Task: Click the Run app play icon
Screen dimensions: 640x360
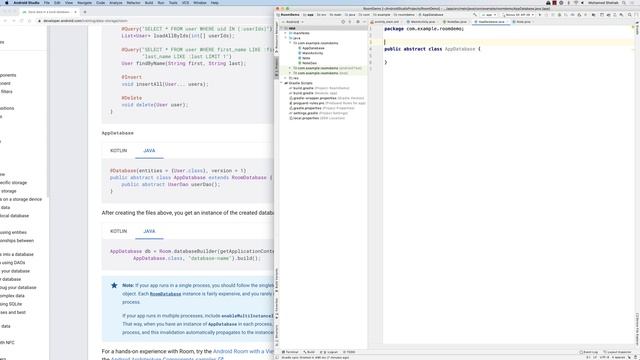Action: pyautogui.click(x=540, y=15)
